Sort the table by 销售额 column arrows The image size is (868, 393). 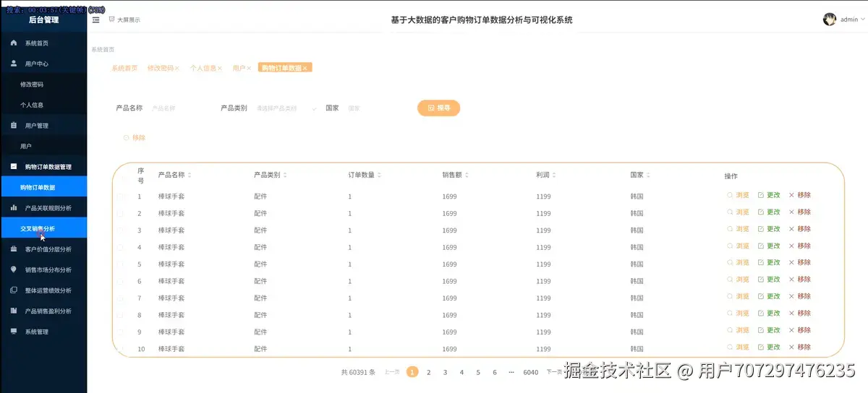(467, 176)
